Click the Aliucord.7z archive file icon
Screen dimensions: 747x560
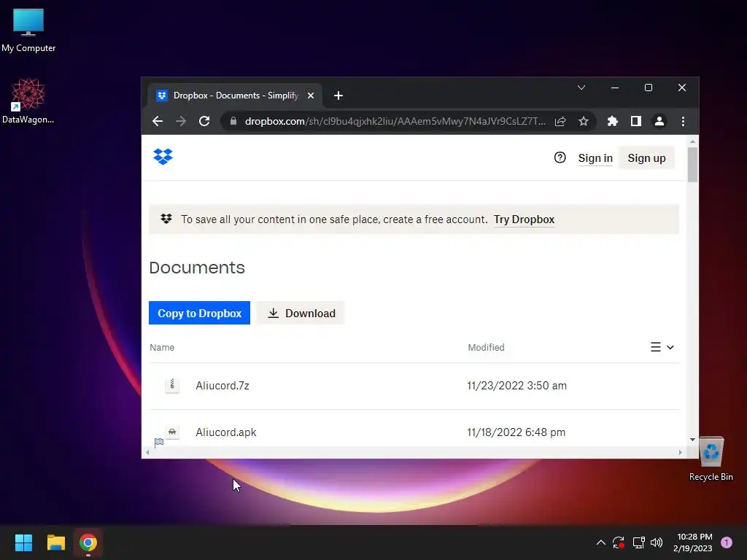pyautogui.click(x=172, y=385)
